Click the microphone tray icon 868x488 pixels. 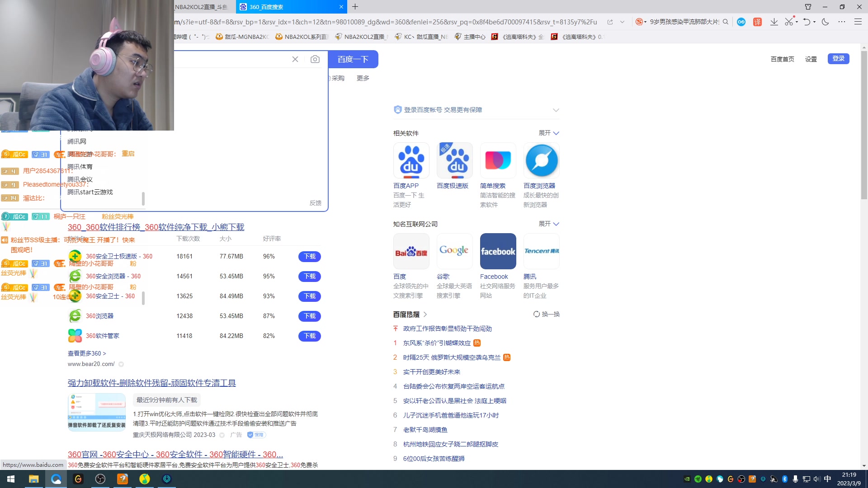(x=795, y=479)
